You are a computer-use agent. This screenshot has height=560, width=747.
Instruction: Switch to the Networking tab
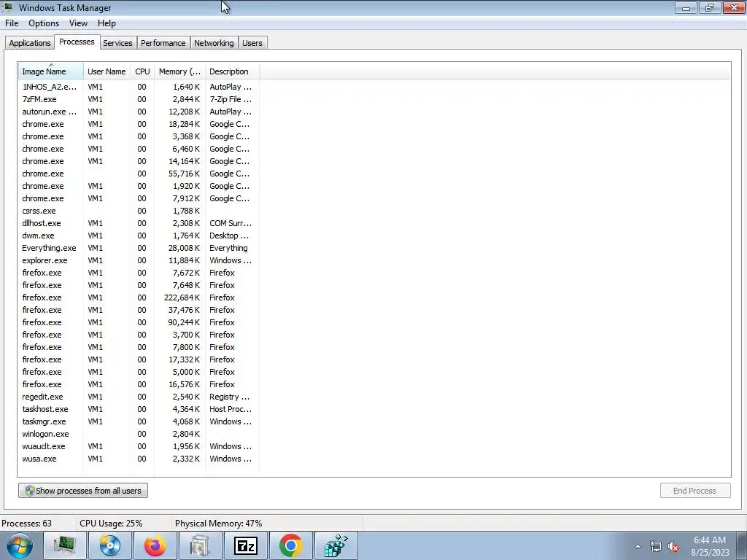[214, 43]
